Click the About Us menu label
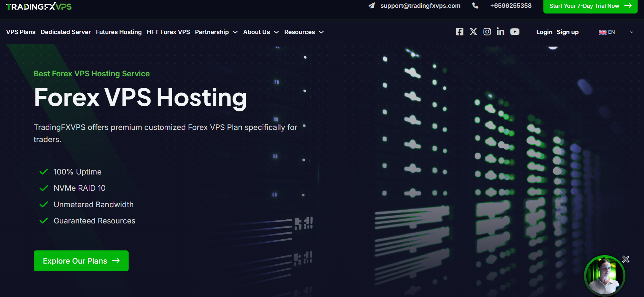 click(257, 32)
